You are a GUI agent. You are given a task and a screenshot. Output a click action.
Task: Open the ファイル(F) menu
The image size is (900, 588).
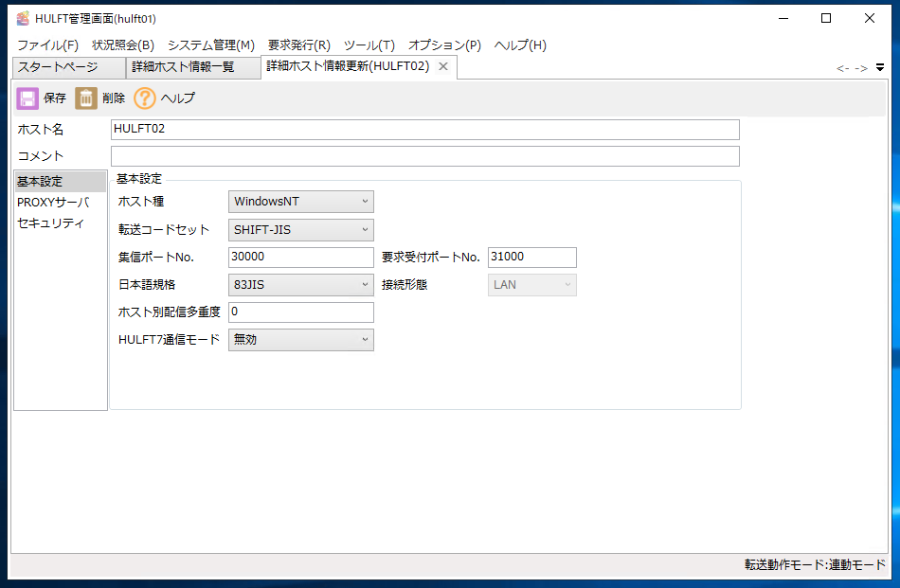[x=47, y=45]
